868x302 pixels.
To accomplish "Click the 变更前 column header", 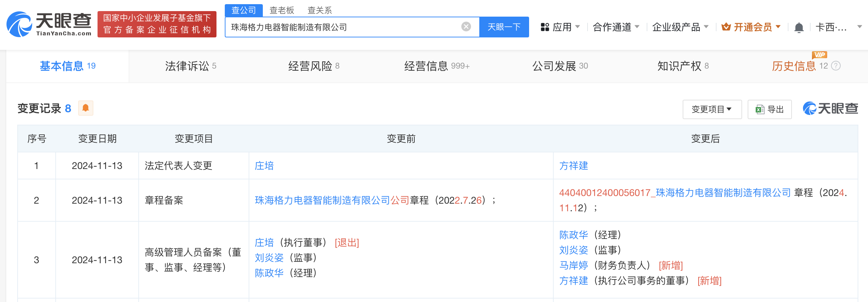I will click(401, 139).
